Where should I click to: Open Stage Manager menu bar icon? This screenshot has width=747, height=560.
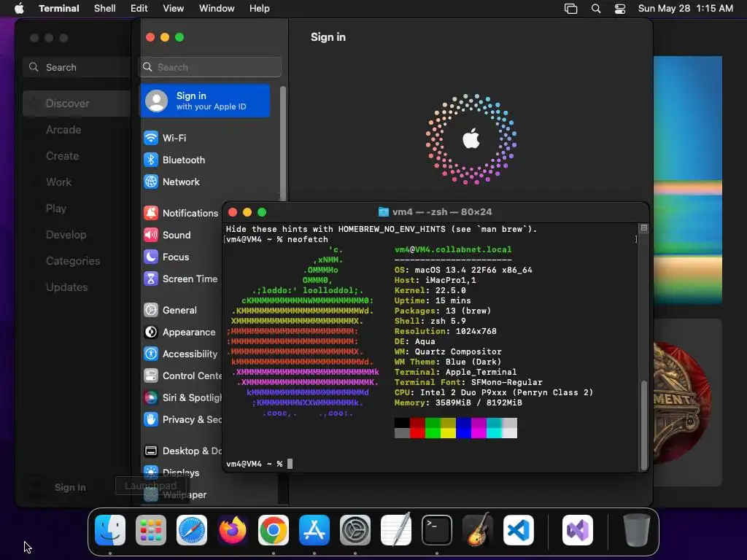coord(570,8)
